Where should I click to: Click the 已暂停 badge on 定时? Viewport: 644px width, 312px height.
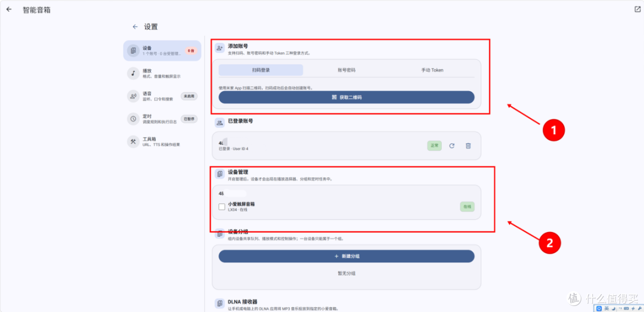[x=189, y=119]
